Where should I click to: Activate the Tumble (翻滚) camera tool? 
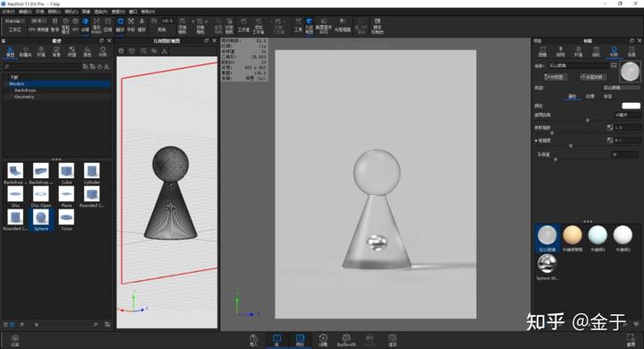point(120,25)
